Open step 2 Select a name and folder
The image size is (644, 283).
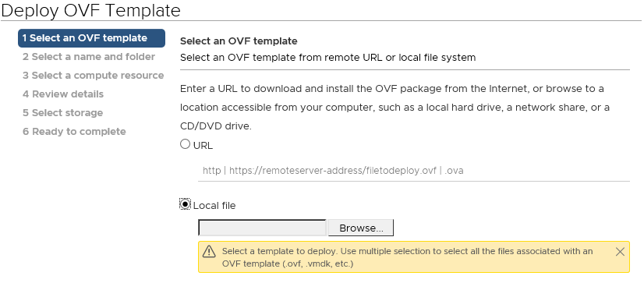(89, 57)
